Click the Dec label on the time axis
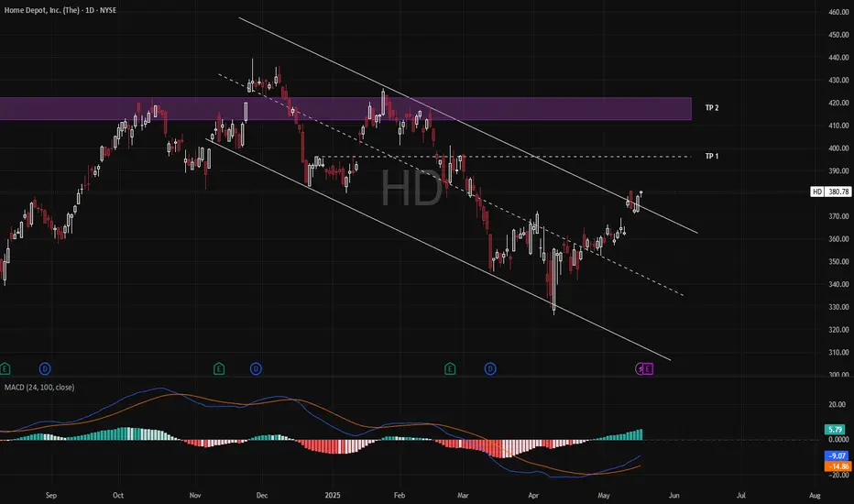Image resolution: width=854 pixels, height=504 pixels. [x=262, y=495]
